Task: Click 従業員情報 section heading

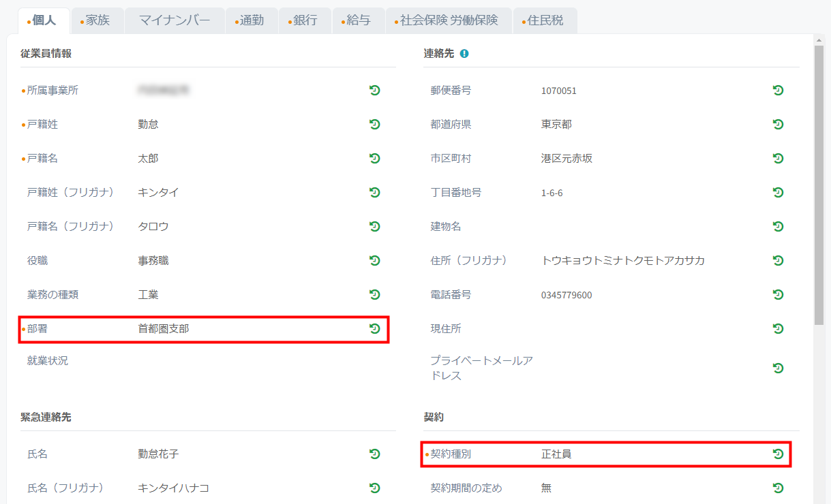Action: click(x=46, y=53)
